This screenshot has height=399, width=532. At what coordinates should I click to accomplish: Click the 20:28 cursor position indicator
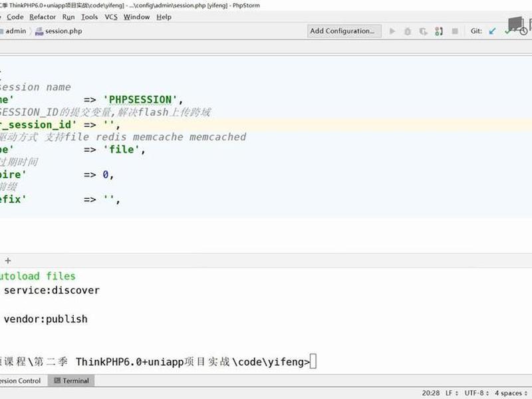[430, 393]
